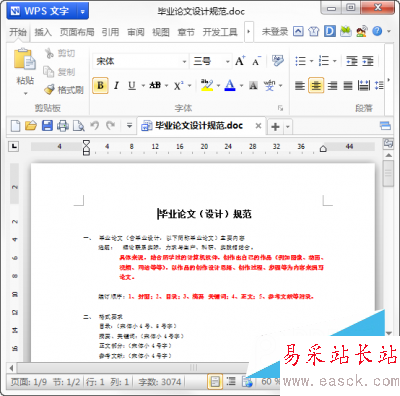Click 未登录 to sign in
Viewport: 400px width, 396px height.
275,32
